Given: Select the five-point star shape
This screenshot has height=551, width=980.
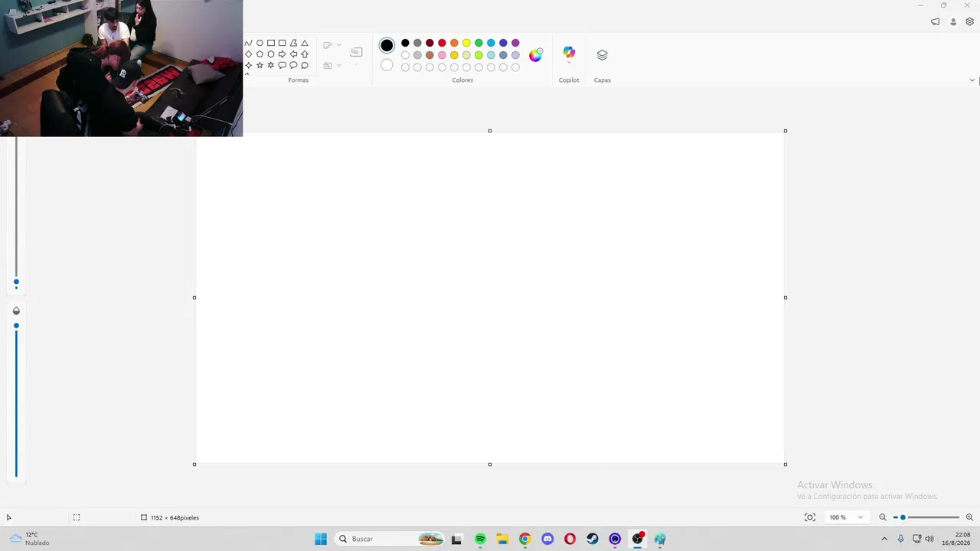Looking at the screenshot, I should 260,66.
